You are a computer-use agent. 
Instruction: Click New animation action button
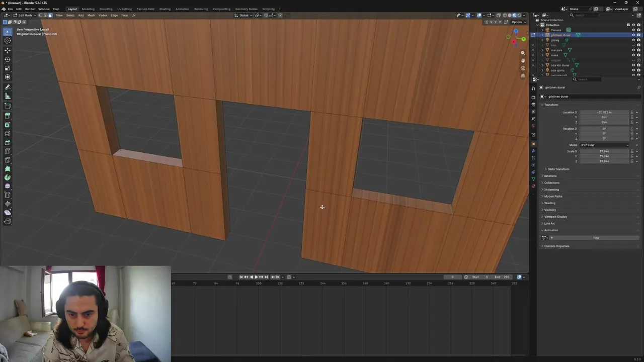point(596,238)
